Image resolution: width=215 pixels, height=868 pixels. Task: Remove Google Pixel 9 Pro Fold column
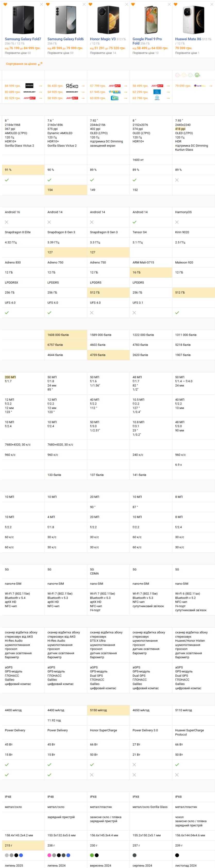pos(169,4)
